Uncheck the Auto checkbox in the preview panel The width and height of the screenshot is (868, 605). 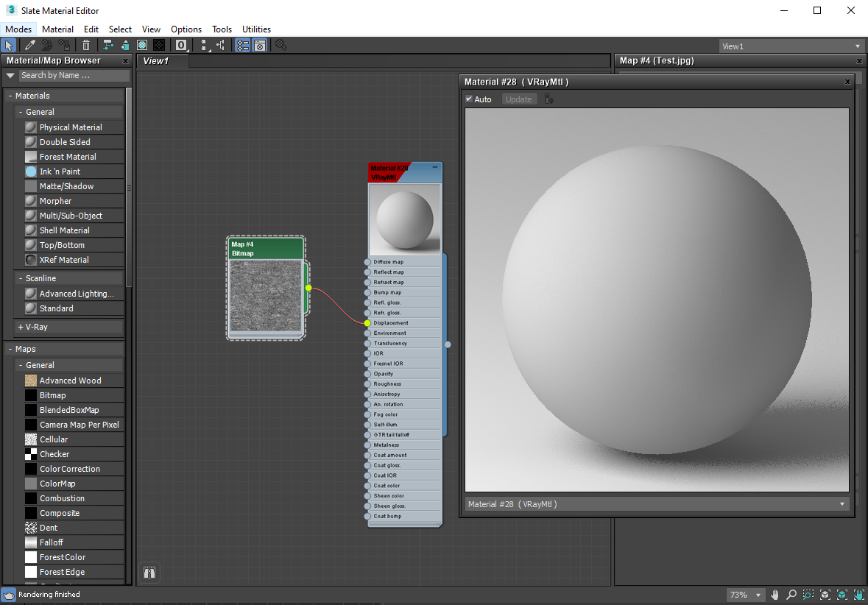[469, 99]
